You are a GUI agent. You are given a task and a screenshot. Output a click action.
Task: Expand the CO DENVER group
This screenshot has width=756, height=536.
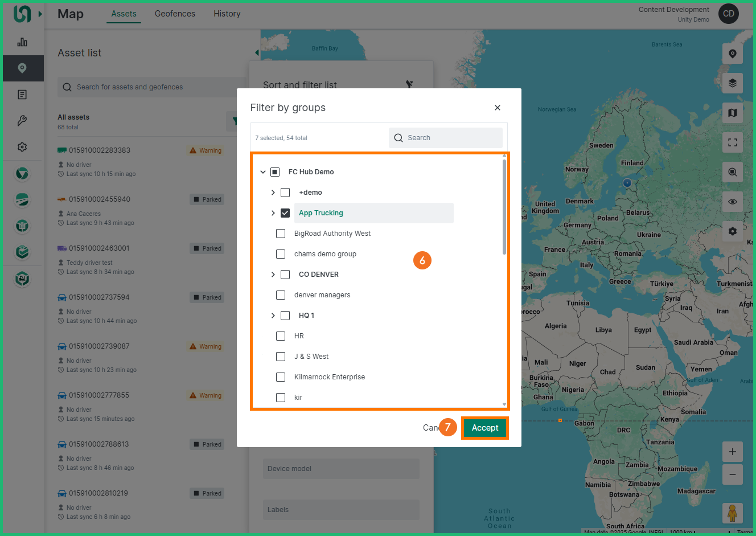click(x=273, y=275)
